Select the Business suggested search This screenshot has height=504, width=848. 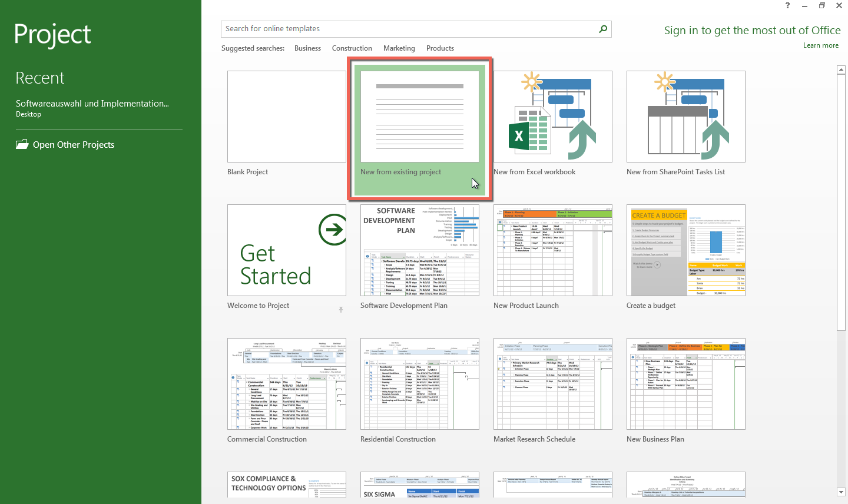point(307,48)
